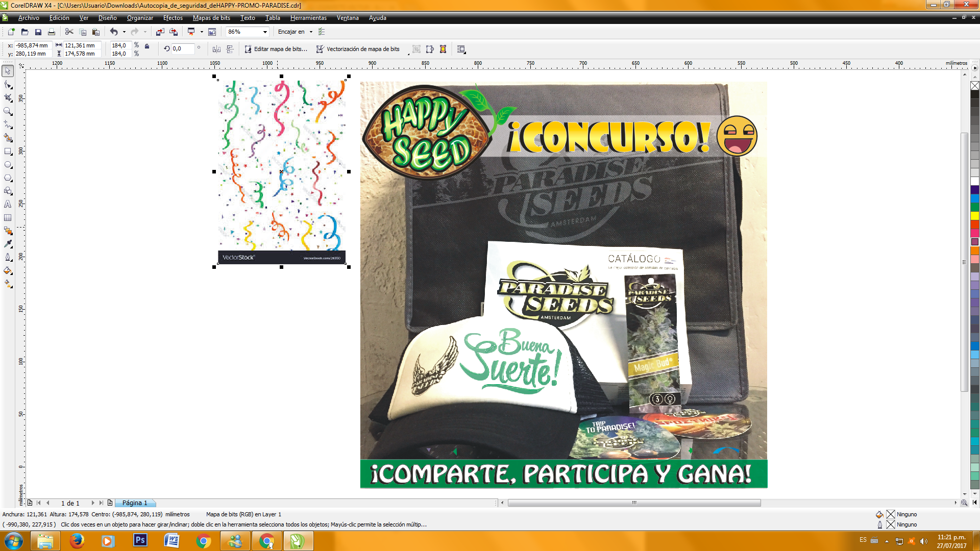Click the Crop bitmap icon
Viewport: 980px width, 551px height.
click(x=416, y=49)
